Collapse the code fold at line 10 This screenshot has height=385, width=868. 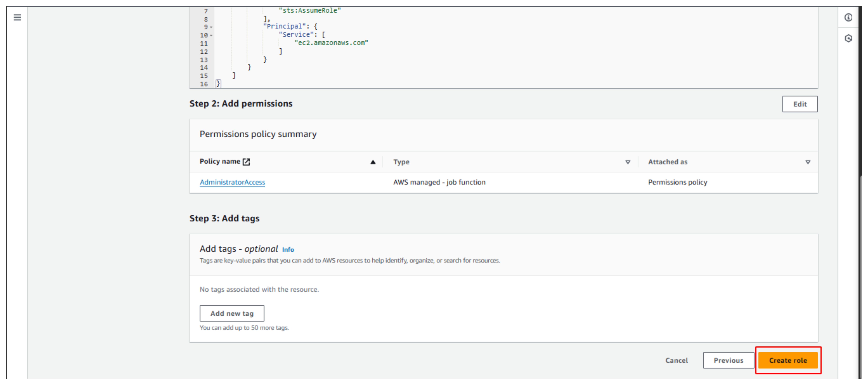(211, 35)
